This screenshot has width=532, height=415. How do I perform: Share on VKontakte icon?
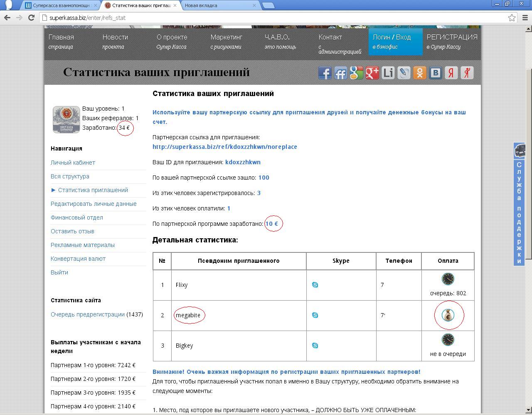435,73
